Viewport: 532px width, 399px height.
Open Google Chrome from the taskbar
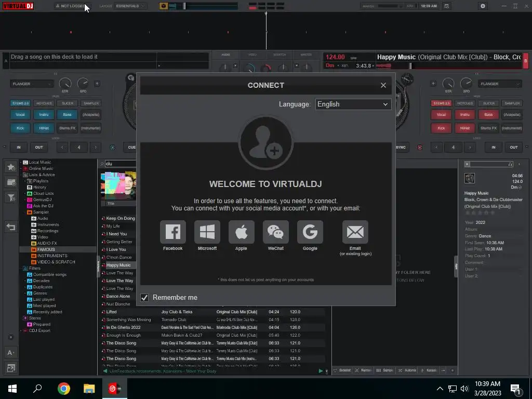pos(63,389)
